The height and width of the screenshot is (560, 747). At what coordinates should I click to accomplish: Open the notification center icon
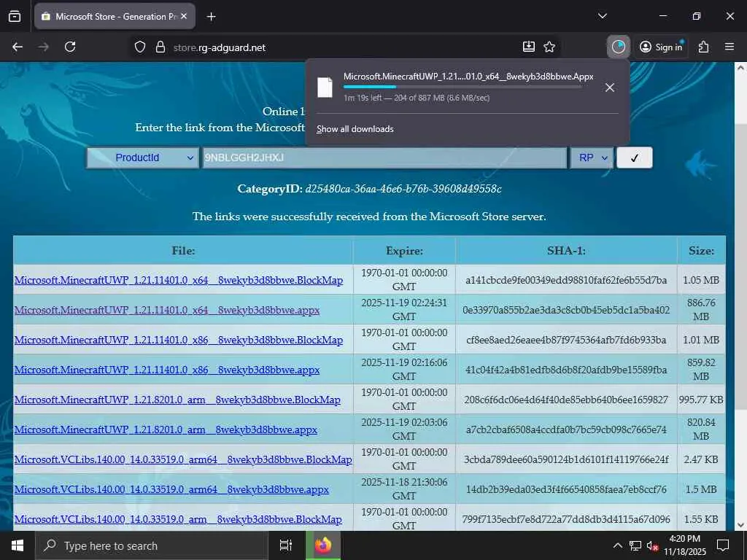[723, 545]
